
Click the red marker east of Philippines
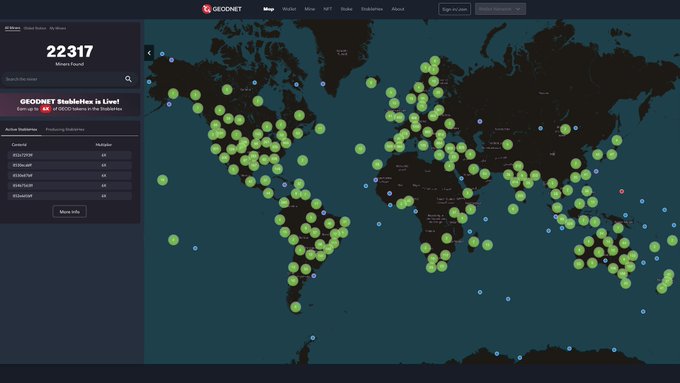click(x=621, y=191)
